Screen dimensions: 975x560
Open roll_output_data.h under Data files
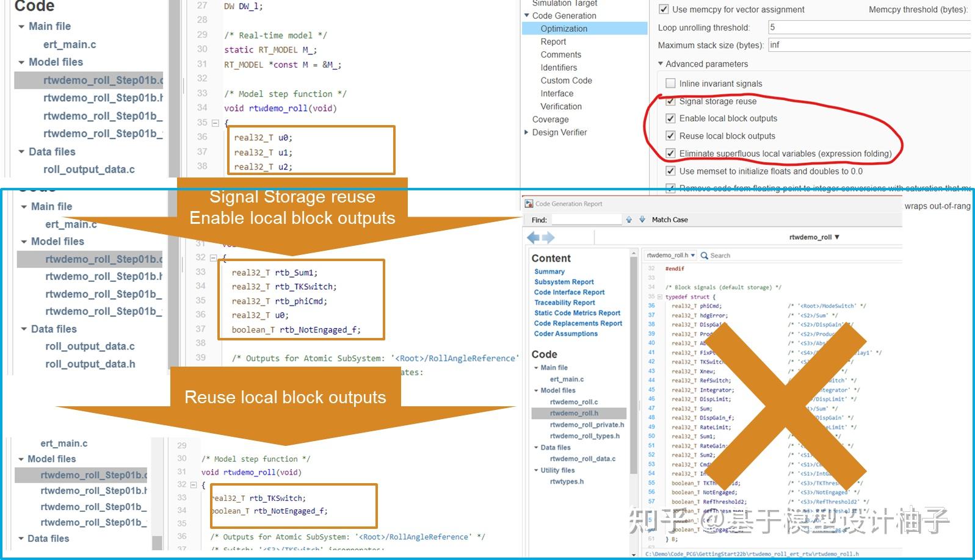coord(90,364)
